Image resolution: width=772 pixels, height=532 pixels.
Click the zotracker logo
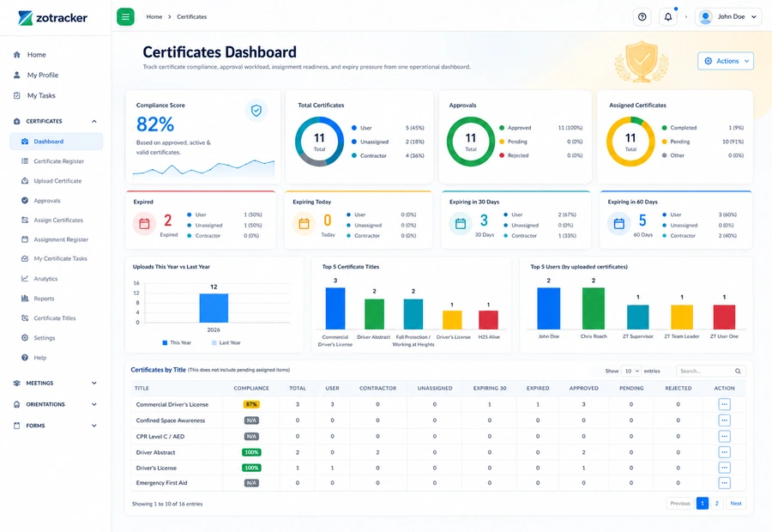[x=52, y=18]
